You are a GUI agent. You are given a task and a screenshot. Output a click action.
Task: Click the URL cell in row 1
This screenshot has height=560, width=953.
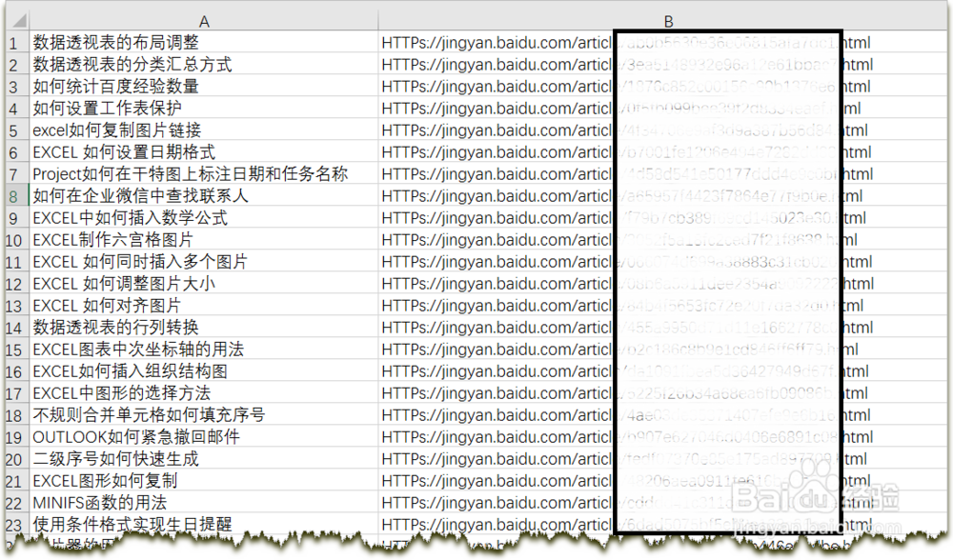click(663, 42)
